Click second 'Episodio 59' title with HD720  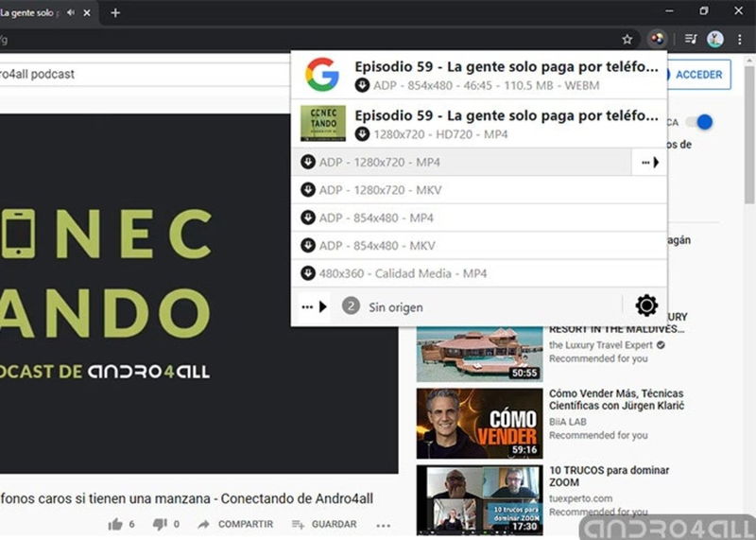(x=507, y=115)
